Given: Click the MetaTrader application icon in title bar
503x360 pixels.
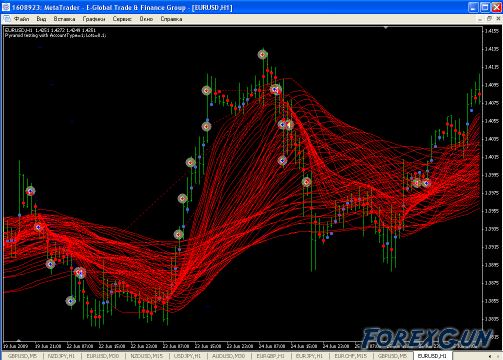Looking at the screenshot, I should click(x=6, y=7).
